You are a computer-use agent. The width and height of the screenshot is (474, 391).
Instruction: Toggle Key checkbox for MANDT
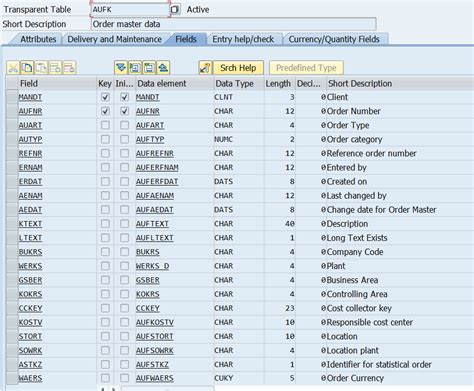tap(105, 97)
